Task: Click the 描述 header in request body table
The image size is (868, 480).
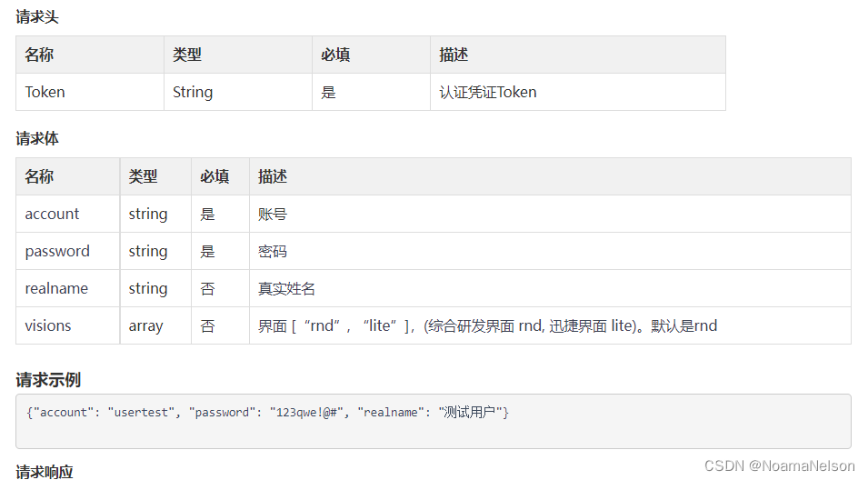Action: tap(550, 176)
